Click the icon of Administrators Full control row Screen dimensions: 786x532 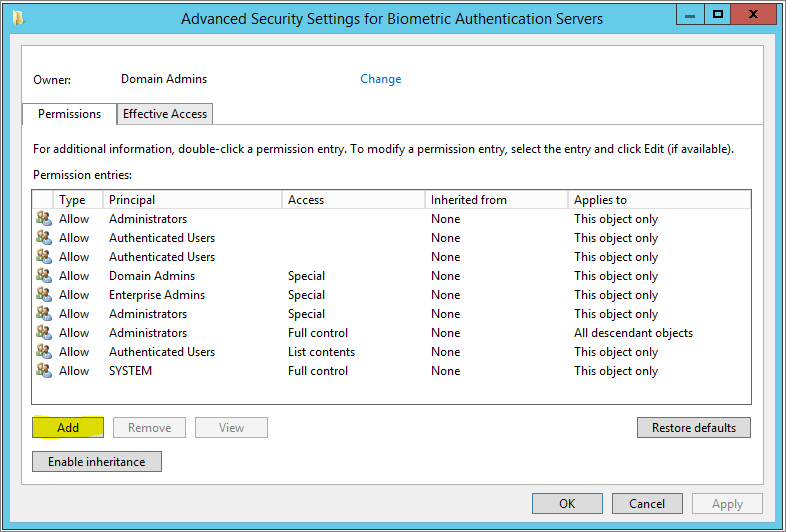point(44,333)
